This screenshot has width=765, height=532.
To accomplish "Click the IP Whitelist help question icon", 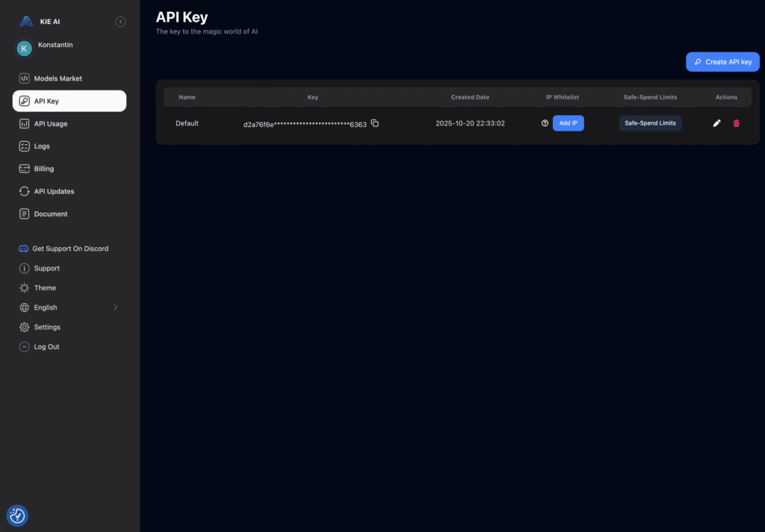I will click(545, 123).
